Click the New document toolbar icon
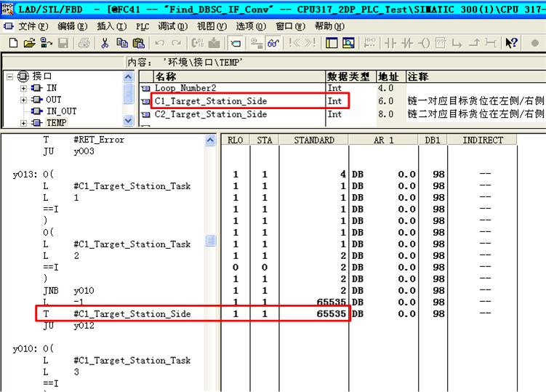The width and height of the screenshot is (546, 392). pyautogui.click(x=13, y=43)
